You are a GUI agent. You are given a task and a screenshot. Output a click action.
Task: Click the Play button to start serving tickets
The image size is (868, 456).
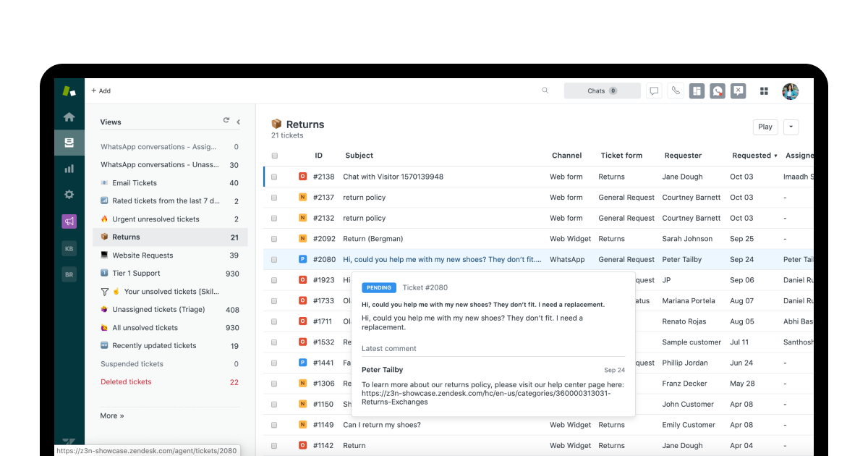tap(765, 127)
